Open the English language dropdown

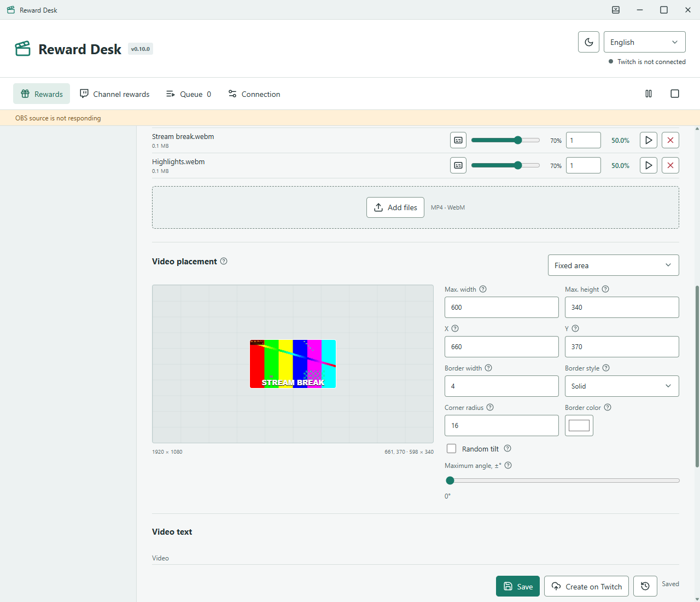(644, 42)
